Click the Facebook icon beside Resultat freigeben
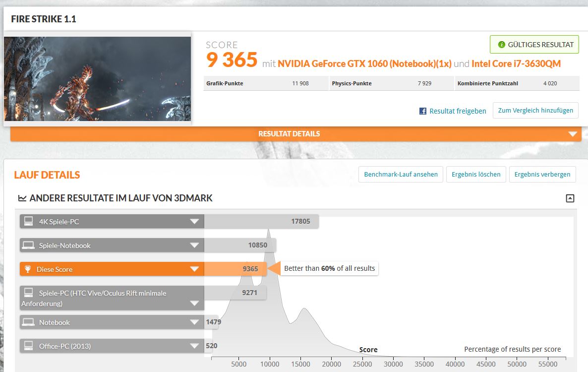The image size is (588, 372). [x=423, y=111]
